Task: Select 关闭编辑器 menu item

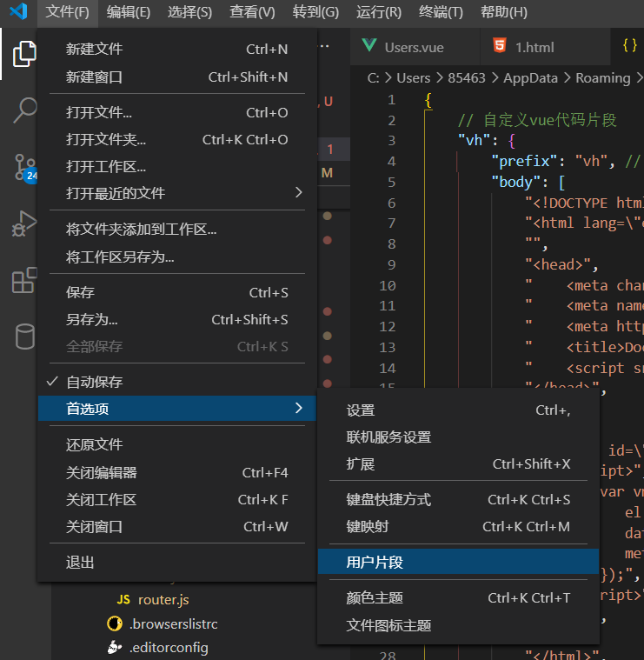Action: pyautogui.click(x=176, y=473)
